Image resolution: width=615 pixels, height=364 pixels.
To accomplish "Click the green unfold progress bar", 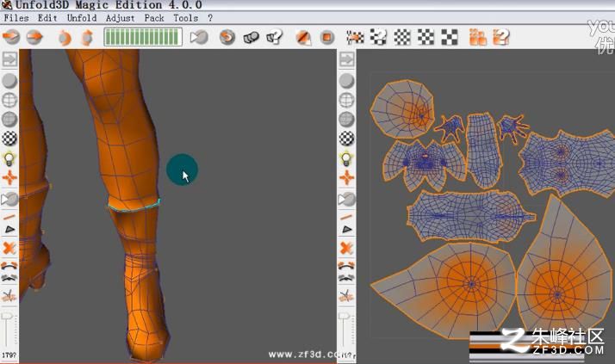I will (143, 37).
